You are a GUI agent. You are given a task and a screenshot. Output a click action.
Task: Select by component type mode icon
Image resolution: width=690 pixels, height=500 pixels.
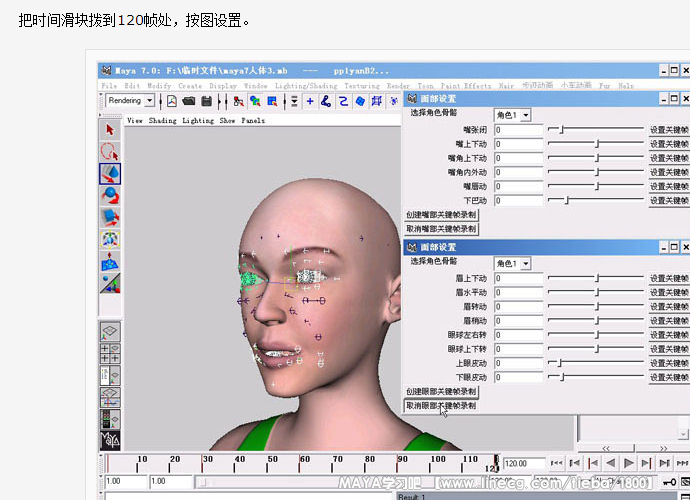click(272, 101)
